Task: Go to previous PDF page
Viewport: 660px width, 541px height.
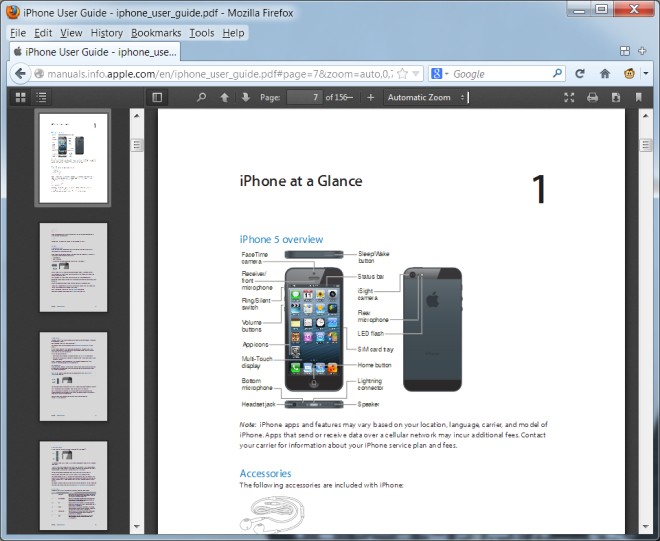Action: click(224, 97)
